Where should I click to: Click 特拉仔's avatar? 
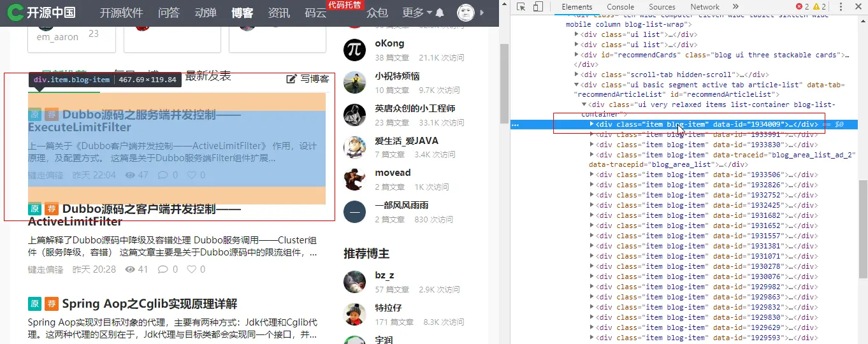pos(354,314)
